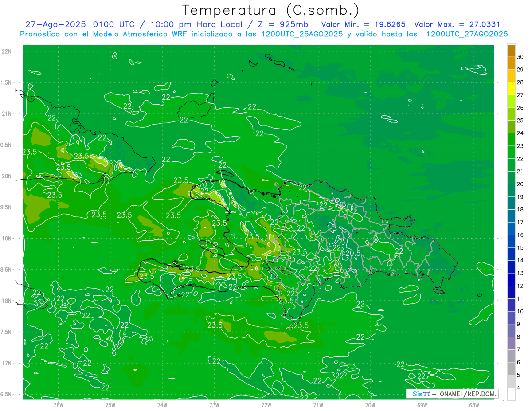Click "26" on the color scale
This screenshot has height=411, width=532.
point(520,108)
